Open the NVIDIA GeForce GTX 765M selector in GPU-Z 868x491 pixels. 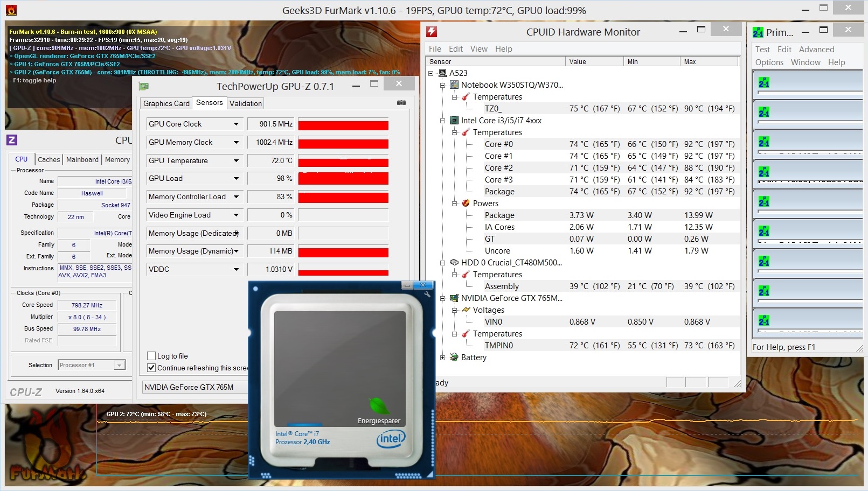[x=195, y=387]
